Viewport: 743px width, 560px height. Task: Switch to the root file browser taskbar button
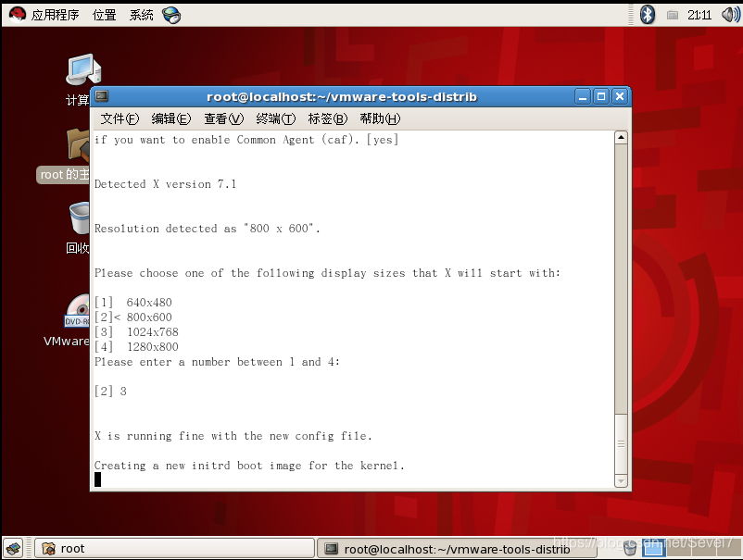[174, 549]
